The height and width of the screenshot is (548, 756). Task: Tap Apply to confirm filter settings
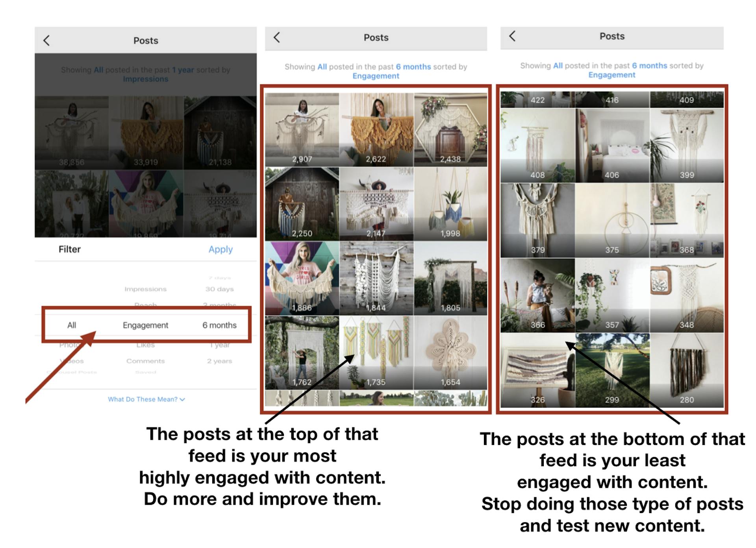coord(220,249)
